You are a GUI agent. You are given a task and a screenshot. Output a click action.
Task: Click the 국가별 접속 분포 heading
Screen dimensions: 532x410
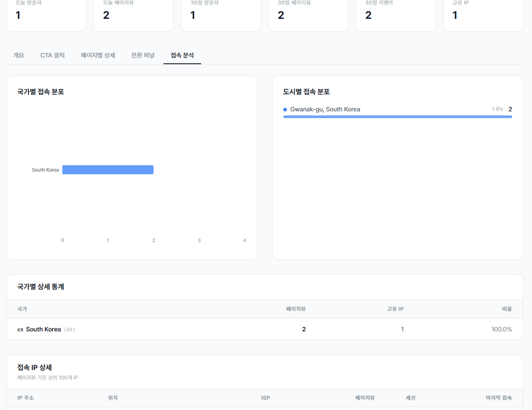tap(41, 92)
